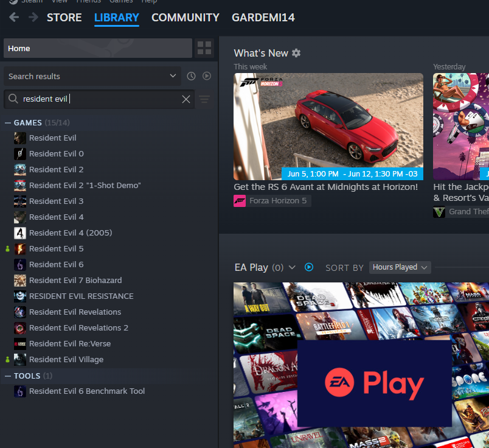Click the EA Play banner image
The width and height of the screenshot is (489, 448).
click(361, 365)
